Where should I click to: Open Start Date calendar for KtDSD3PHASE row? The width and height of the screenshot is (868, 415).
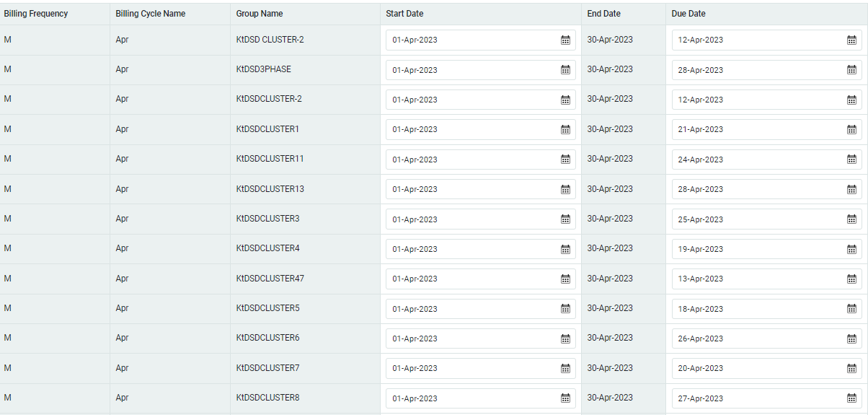tap(565, 70)
